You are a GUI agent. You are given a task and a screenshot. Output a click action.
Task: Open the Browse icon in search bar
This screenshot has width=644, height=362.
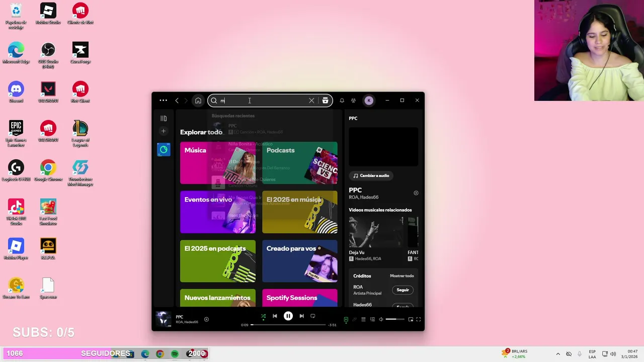coord(325,101)
